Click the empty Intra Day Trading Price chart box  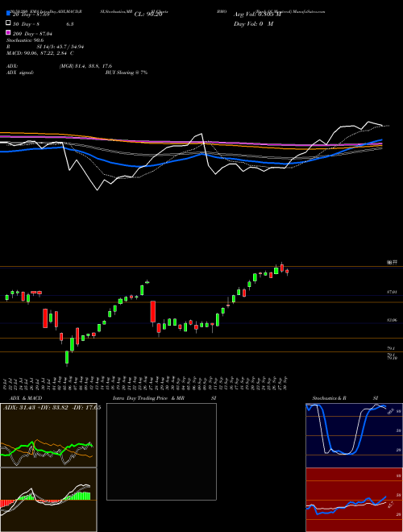161,451
